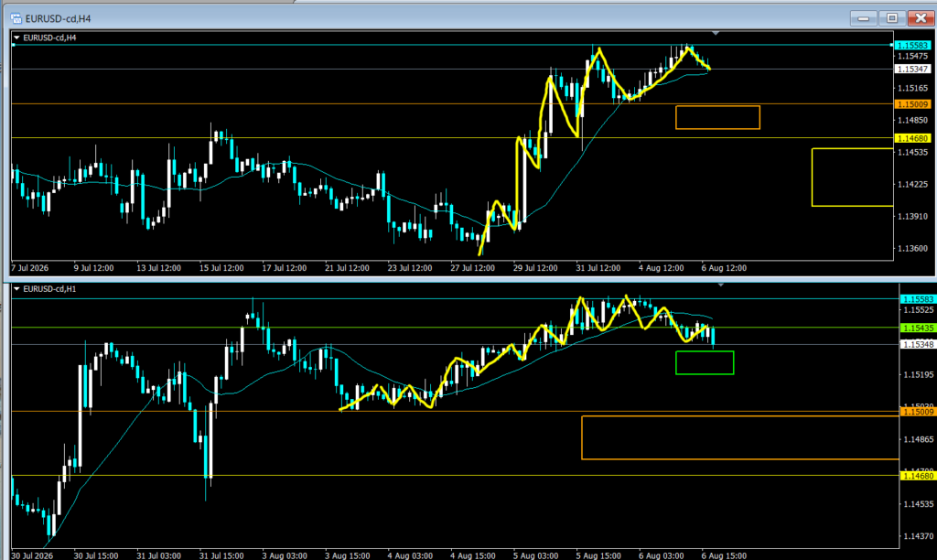This screenshot has height=560, width=937.
Task: Click the 1.15475 value on the H4 price scale
Action: pos(912,56)
